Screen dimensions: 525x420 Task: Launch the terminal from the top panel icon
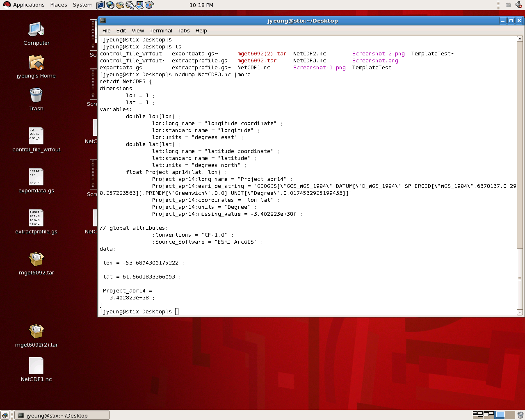(100, 5)
